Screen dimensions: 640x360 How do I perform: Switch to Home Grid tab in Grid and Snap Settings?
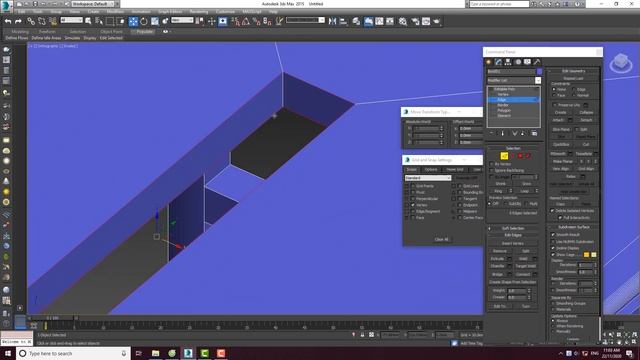[x=455, y=169]
